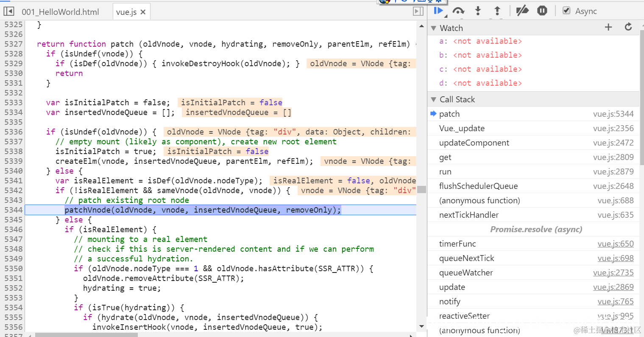Pause on exceptions icon
The width and height of the screenshot is (644, 337).
pyautogui.click(x=542, y=11)
